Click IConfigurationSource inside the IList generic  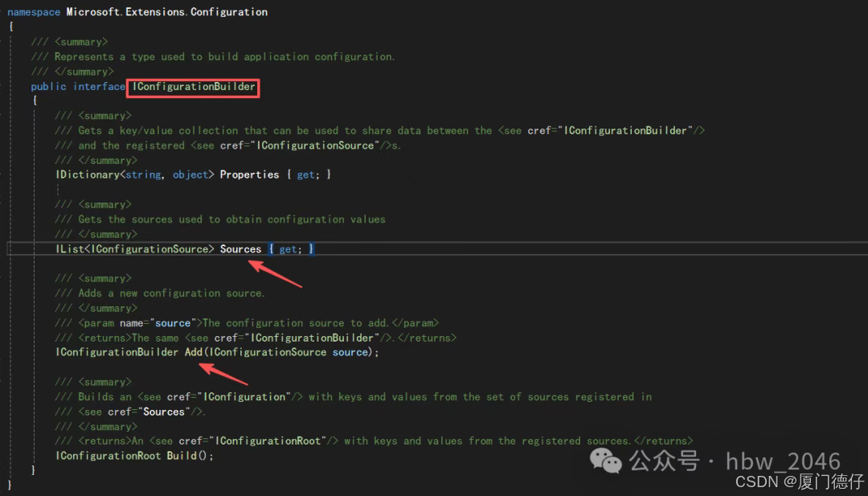tap(149, 249)
